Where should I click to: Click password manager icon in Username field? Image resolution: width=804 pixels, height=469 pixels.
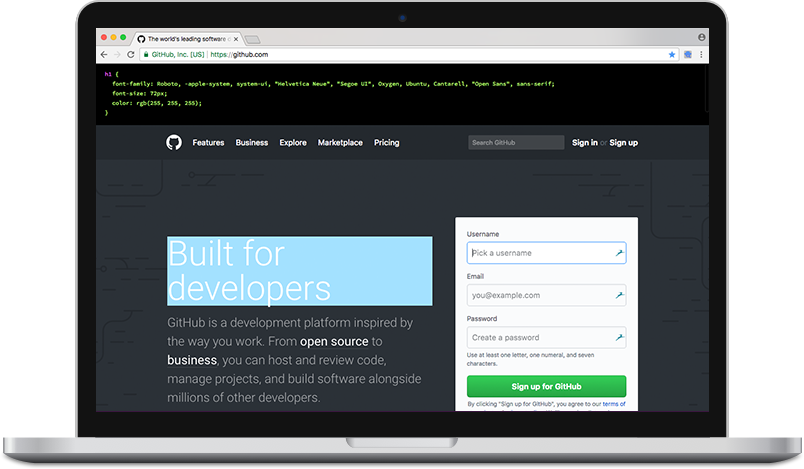coord(619,253)
